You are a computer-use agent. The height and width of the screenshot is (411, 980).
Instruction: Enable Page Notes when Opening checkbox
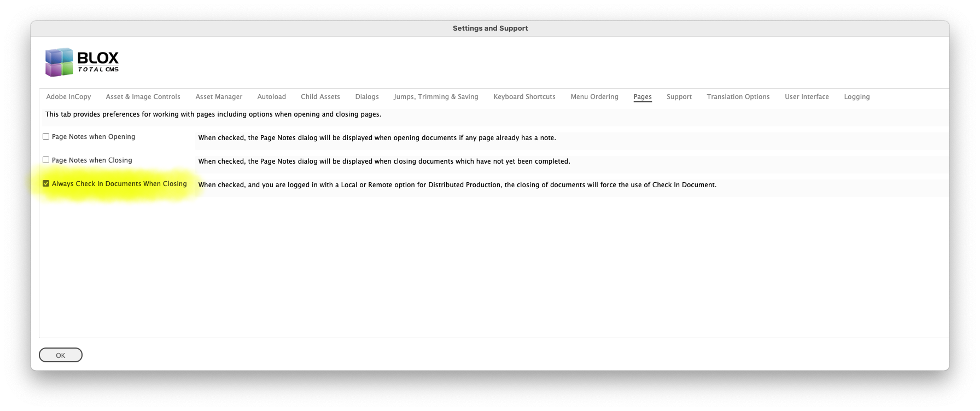click(46, 136)
